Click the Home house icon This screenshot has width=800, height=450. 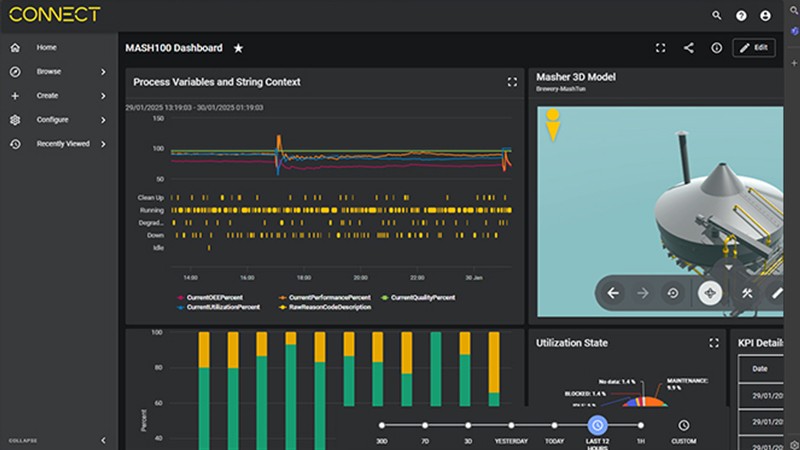pyautogui.click(x=15, y=47)
